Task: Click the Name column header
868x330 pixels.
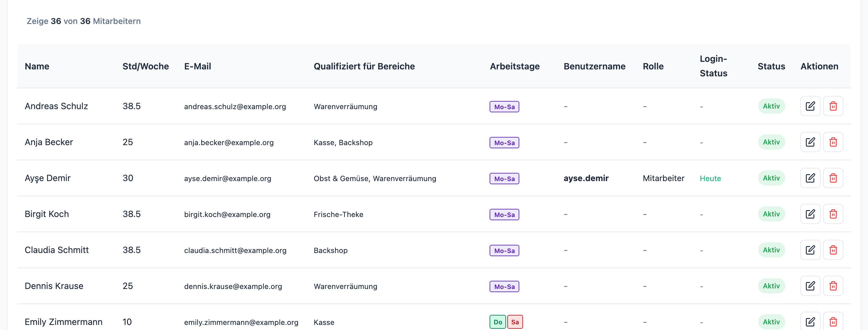Action: click(37, 66)
